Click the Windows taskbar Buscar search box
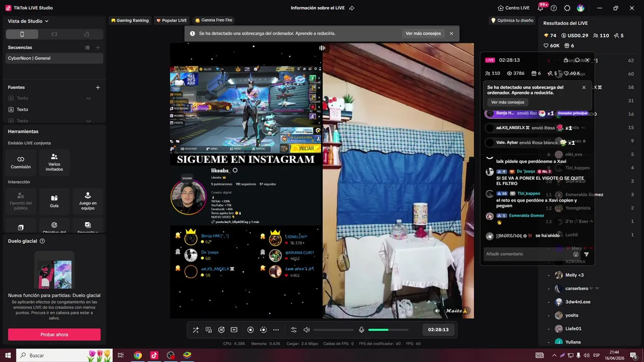The width and height of the screenshot is (644, 362). coord(64,355)
